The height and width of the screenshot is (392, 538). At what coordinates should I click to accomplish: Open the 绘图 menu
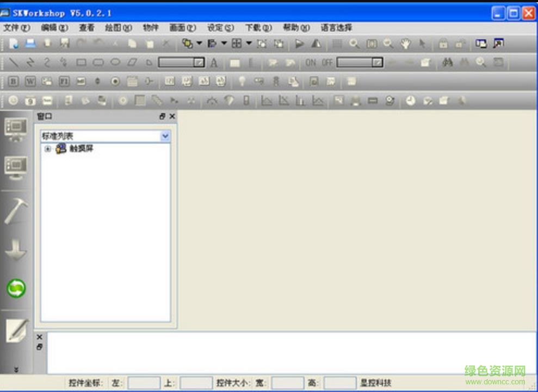(x=117, y=27)
